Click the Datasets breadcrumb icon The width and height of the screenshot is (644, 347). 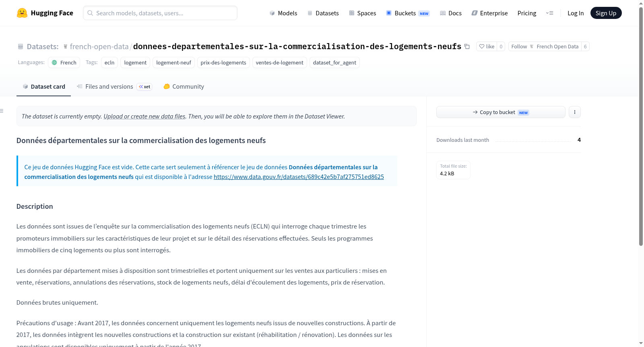(x=21, y=47)
